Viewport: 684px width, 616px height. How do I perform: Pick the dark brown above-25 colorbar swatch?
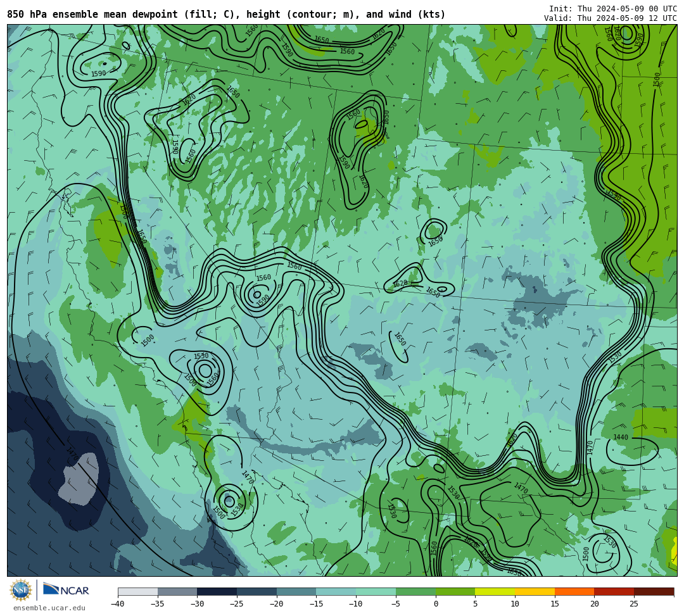[654, 591]
